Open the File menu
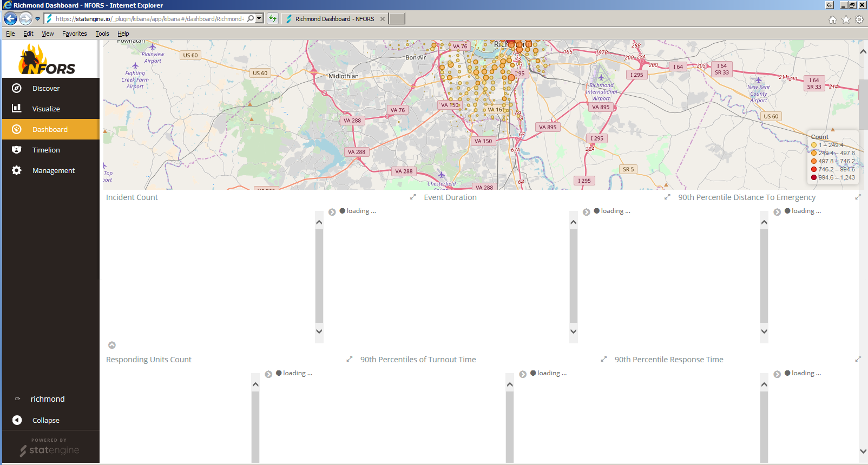The width and height of the screenshot is (868, 465). click(10, 34)
